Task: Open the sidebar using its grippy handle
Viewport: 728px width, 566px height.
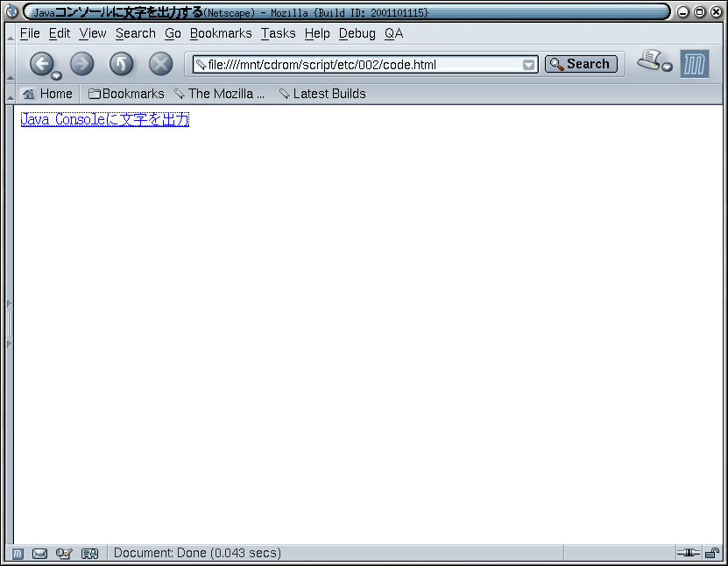Action: coord(10,323)
